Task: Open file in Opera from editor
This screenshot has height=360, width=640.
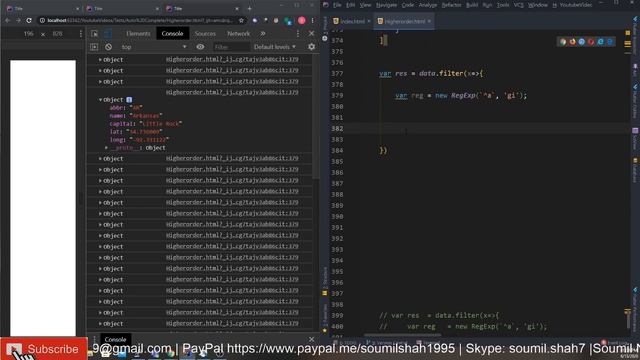Action: coord(591,42)
